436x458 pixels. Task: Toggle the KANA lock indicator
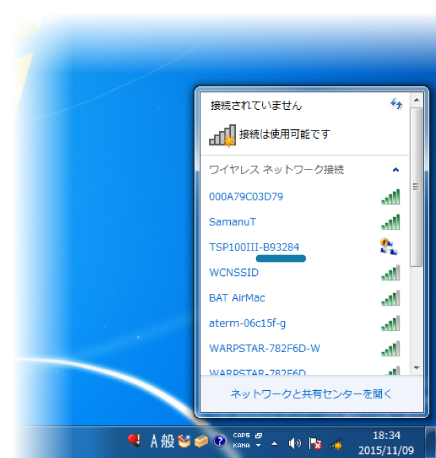(x=241, y=445)
